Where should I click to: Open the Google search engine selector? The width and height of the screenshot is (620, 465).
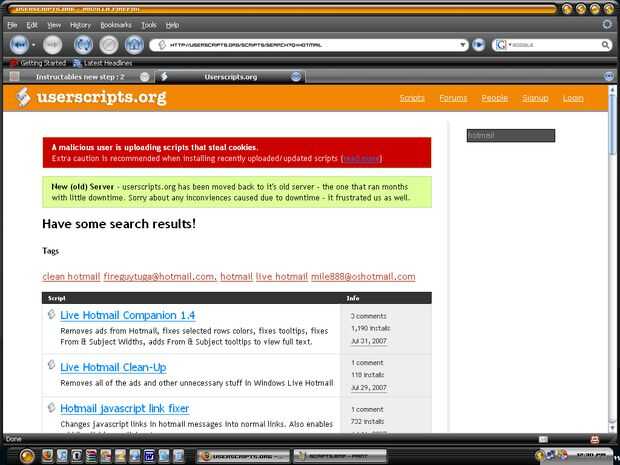click(x=503, y=45)
